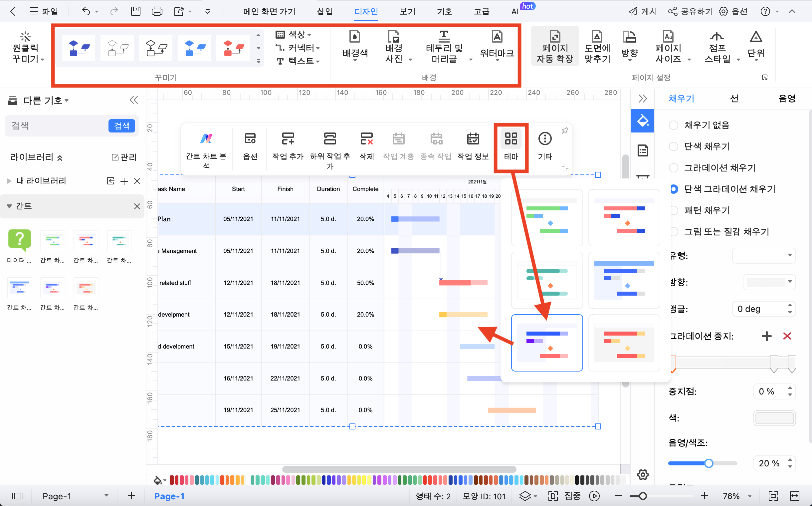Click the settings gear at the bottom of the right sidebar

pos(643,475)
